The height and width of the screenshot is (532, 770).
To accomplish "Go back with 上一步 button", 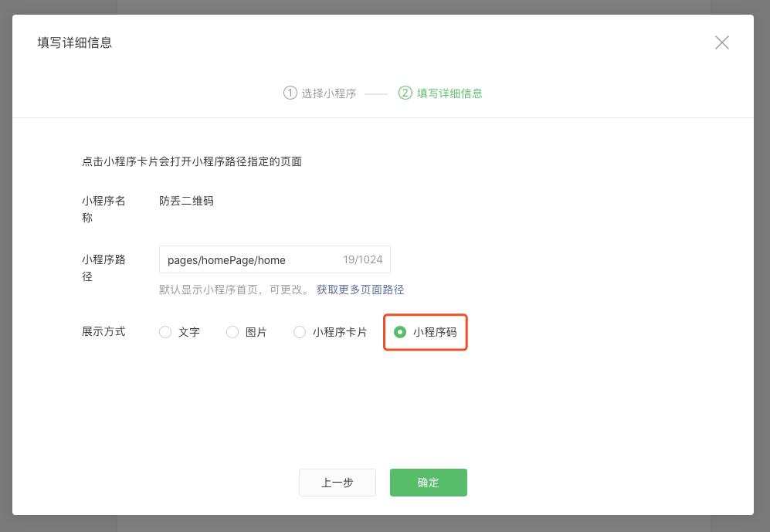I will 338,483.
